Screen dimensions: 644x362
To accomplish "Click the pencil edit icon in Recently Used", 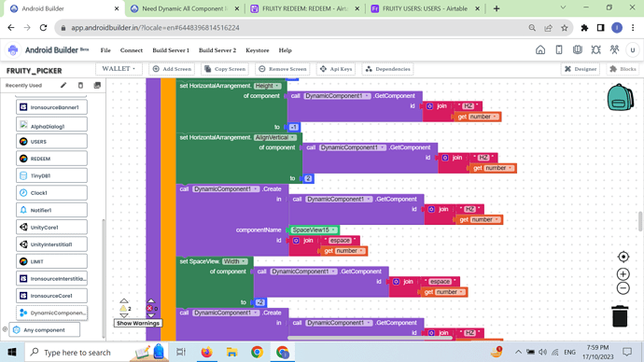I will [x=63, y=86].
